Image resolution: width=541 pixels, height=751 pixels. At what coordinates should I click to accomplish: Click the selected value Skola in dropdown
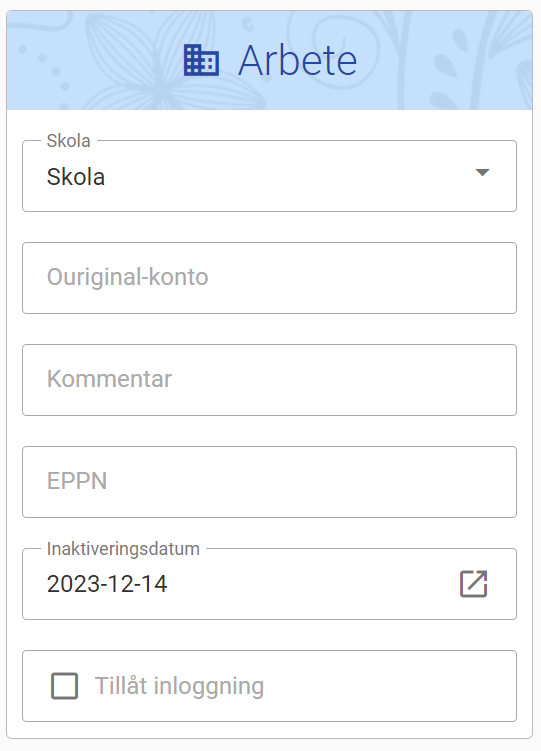point(76,177)
